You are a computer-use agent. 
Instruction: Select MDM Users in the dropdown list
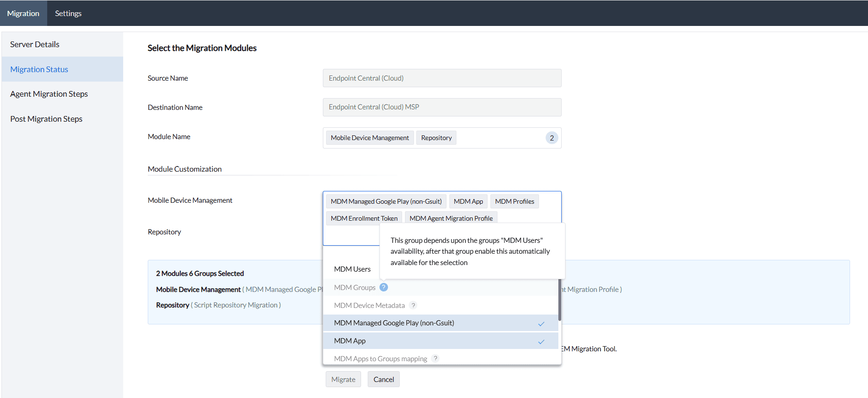(x=352, y=269)
